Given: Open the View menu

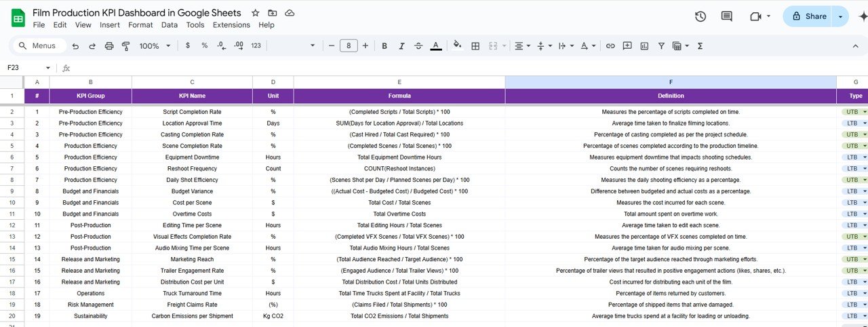Looking at the screenshot, I should [83, 24].
